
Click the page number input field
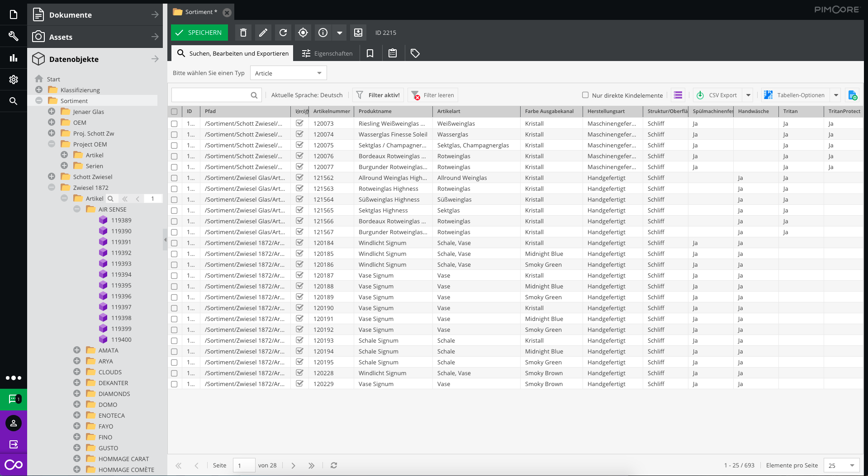[244, 465]
